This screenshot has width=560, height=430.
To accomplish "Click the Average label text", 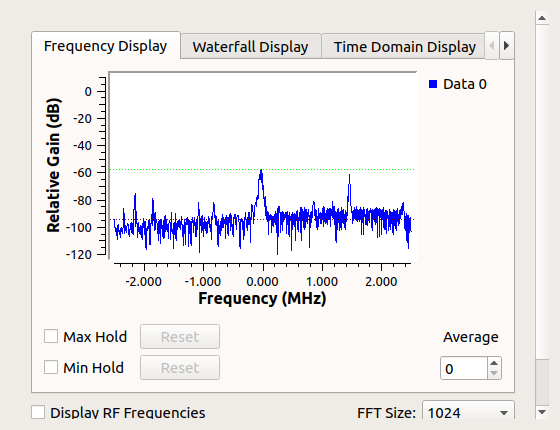I will [471, 337].
